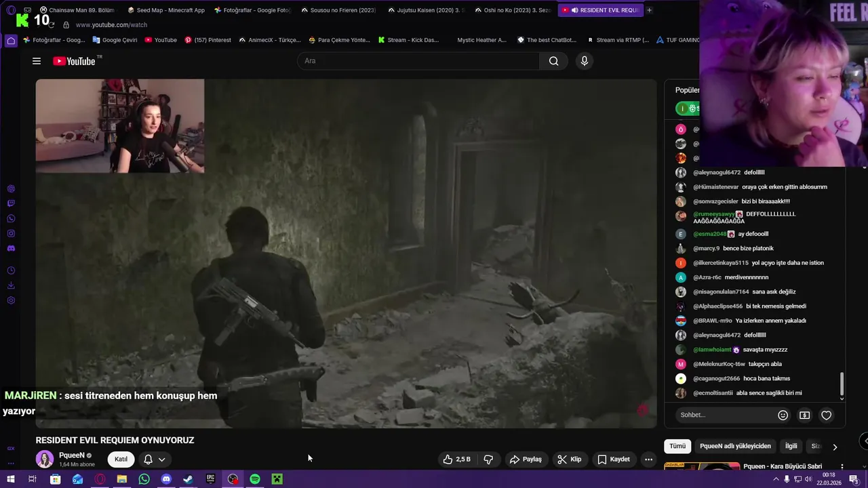Like the video showing 2,5 B likes

[457, 460]
